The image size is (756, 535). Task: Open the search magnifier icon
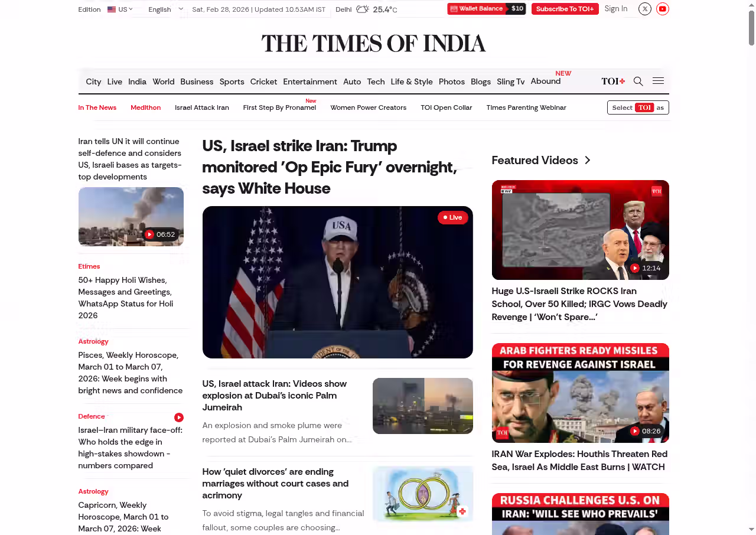638,81
